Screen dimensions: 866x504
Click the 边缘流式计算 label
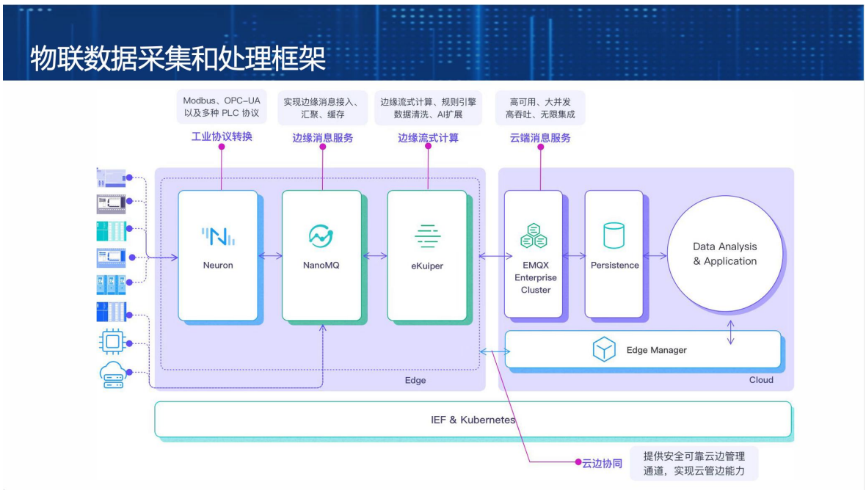(x=428, y=137)
